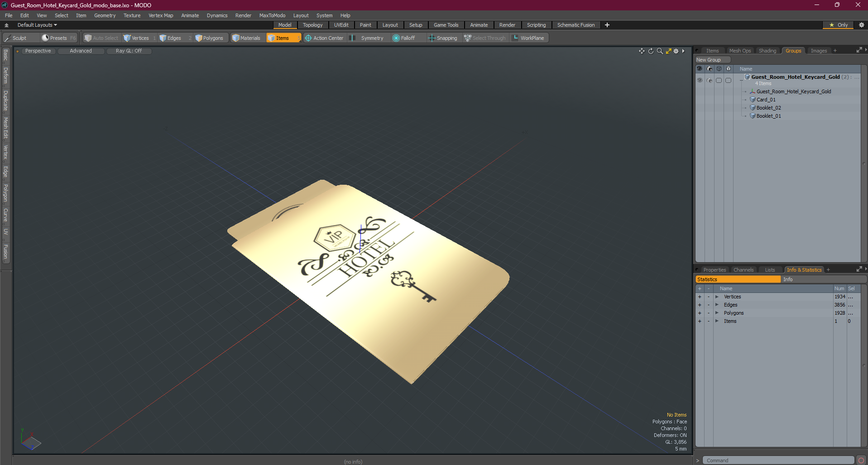
Task: Expand the Info & Statistics panel to full size
Action: click(x=859, y=269)
